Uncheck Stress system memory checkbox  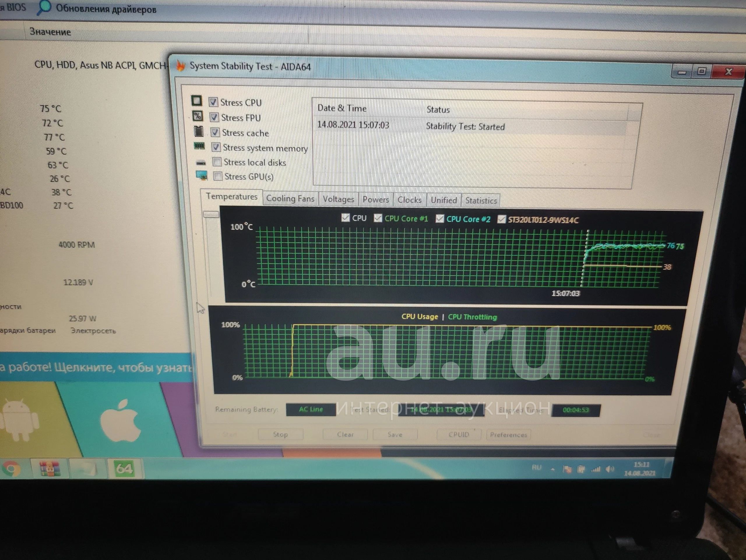coord(216,147)
